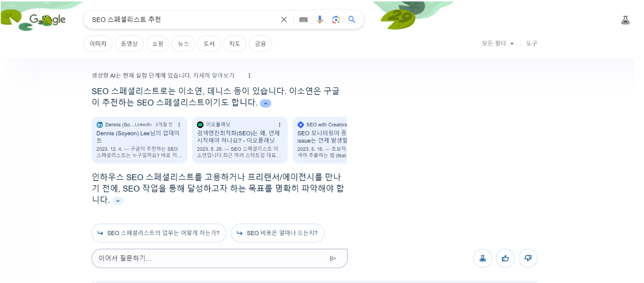
Task: Give thumbs down to AI answer
Action: [x=528, y=258]
